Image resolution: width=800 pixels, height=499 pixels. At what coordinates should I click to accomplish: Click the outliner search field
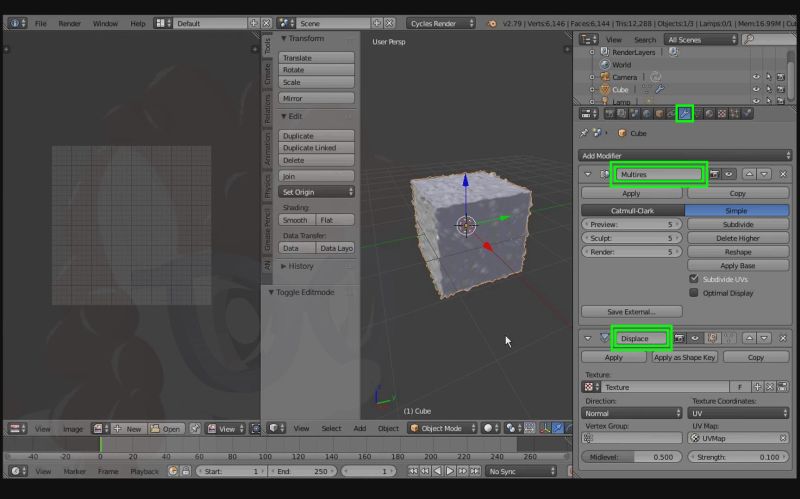click(768, 40)
